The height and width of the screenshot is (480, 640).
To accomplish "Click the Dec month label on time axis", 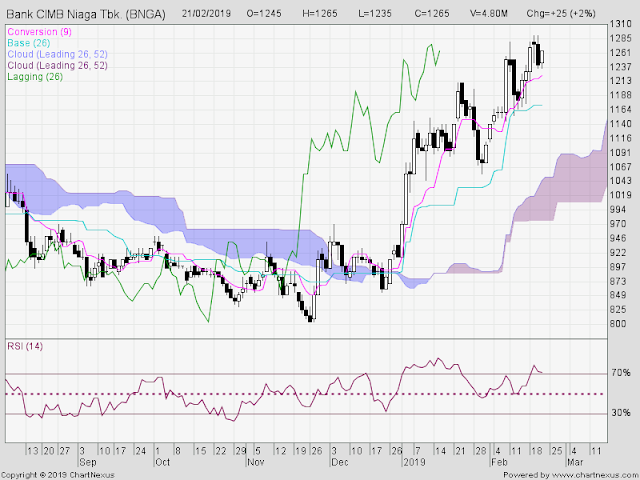I will [340, 462].
